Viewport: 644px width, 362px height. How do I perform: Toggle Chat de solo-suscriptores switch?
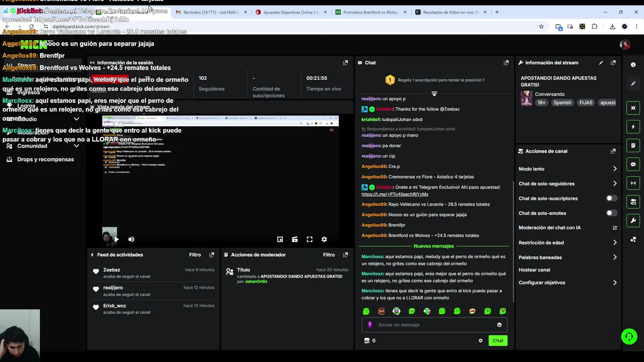[x=611, y=198]
